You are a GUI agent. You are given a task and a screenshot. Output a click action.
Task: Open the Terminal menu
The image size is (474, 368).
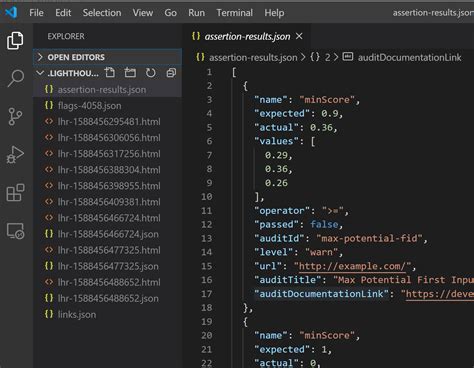[234, 13]
